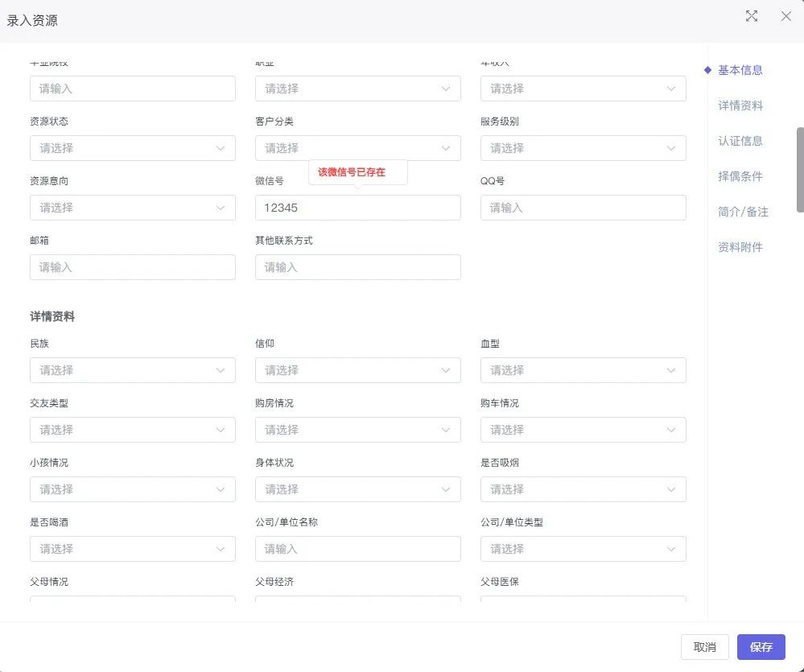Click the fullscreen expand icon
The image size is (804, 672).
click(x=752, y=16)
